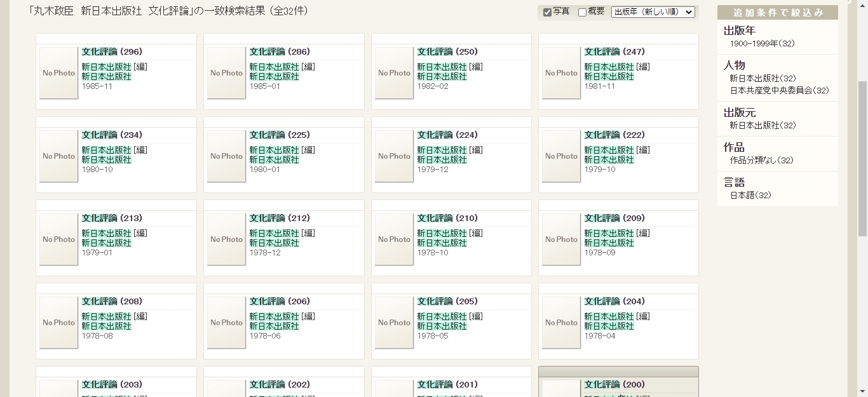The width and height of the screenshot is (868, 397).
Task: Enable the 概要 checkbox
Action: point(582,12)
